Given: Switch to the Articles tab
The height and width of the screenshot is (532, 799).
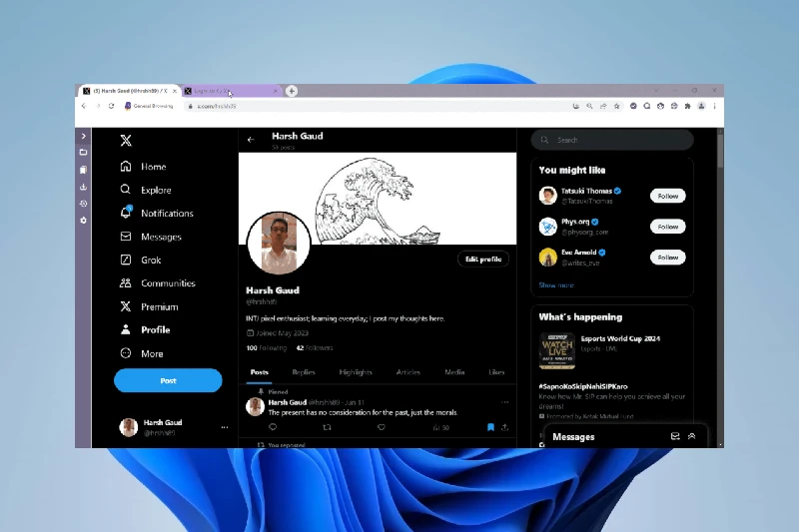Looking at the screenshot, I should click(x=408, y=372).
